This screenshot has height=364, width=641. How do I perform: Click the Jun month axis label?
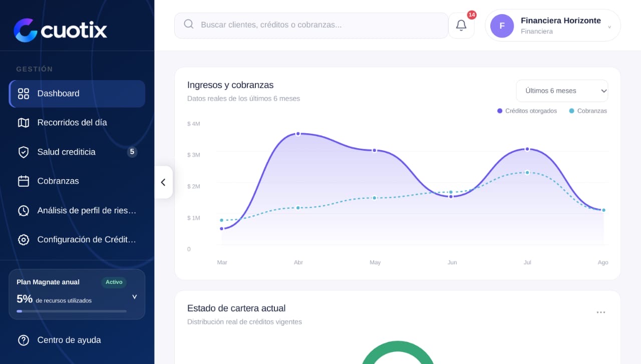[452, 262]
